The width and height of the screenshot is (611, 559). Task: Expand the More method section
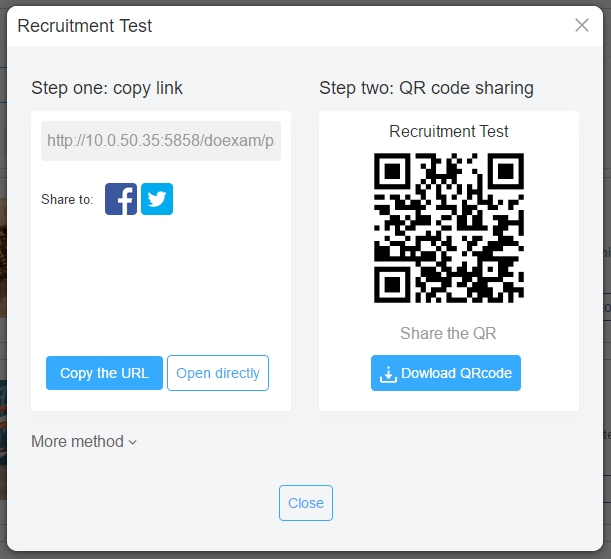point(84,442)
